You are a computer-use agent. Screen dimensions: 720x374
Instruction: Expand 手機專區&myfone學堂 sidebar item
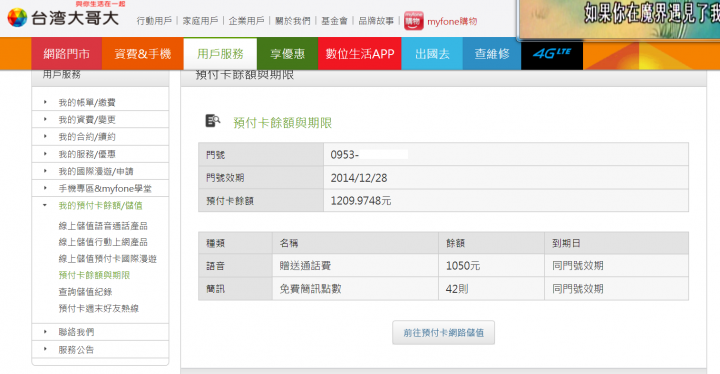(105, 189)
